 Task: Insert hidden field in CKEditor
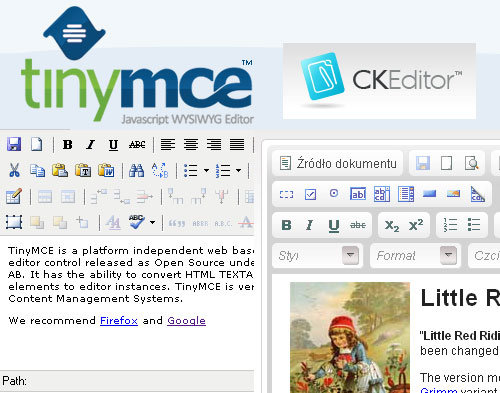[x=477, y=194]
